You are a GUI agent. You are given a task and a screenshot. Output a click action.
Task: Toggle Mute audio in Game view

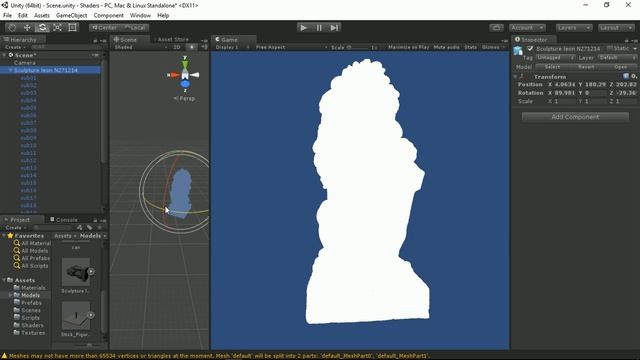[x=446, y=47]
